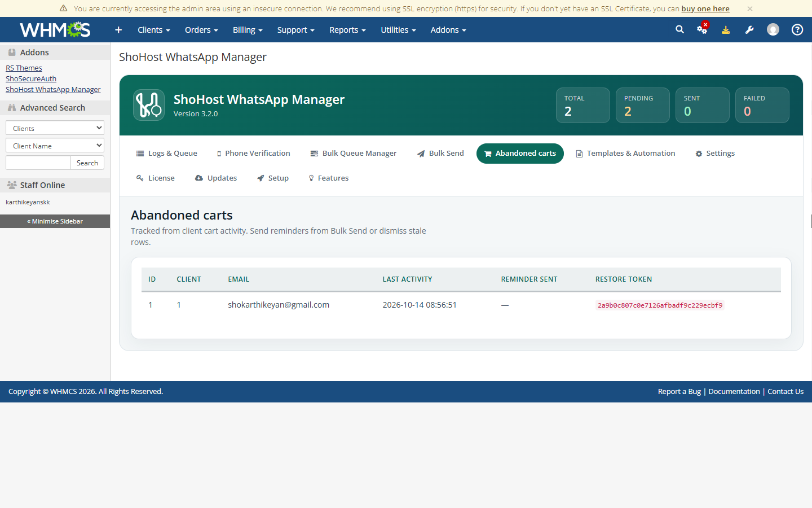812x508 pixels.
Task: Open the Settings tab
Action: (x=715, y=154)
